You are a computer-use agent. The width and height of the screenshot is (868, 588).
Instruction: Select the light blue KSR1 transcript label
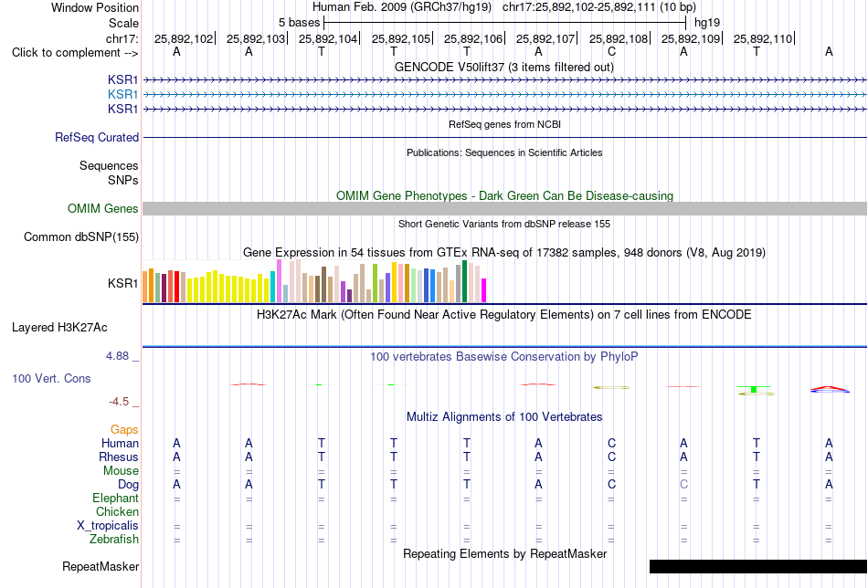point(123,95)
